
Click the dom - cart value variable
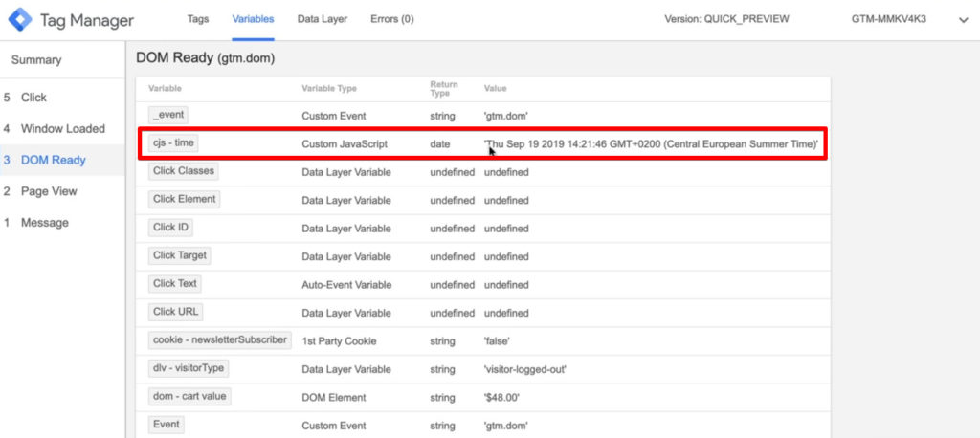pyautogui.click(x=189, y=396)
